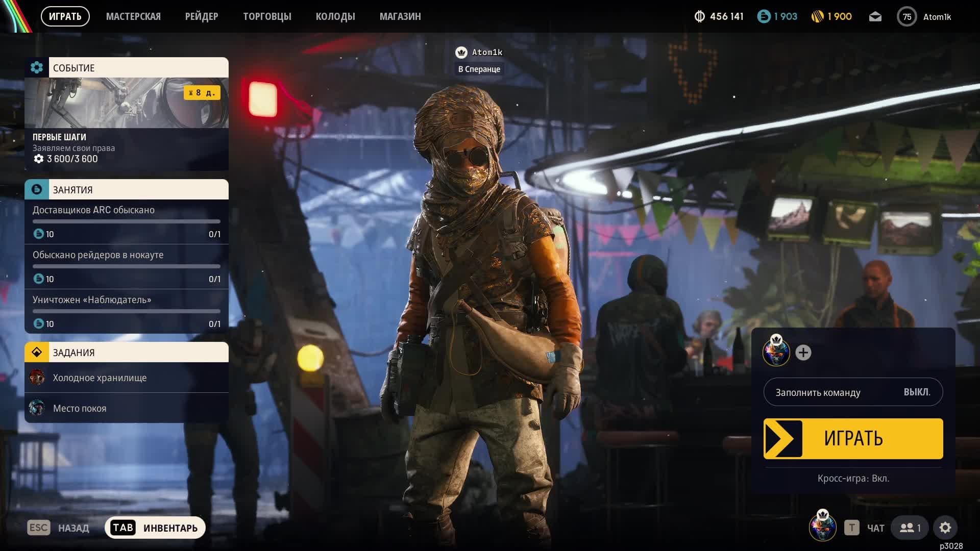Click the gold coin currency icon

(817, 17)
